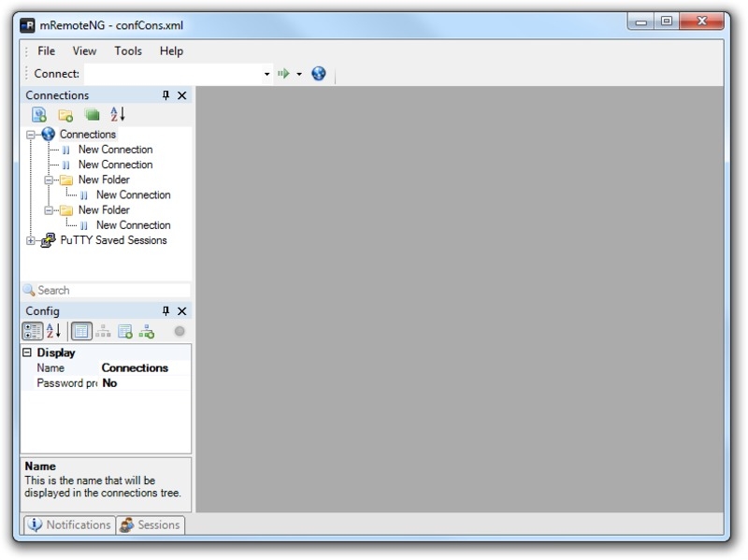Click the green Connect arrow icon
This screenshot has height=560, width=748.
pos(283,74)
